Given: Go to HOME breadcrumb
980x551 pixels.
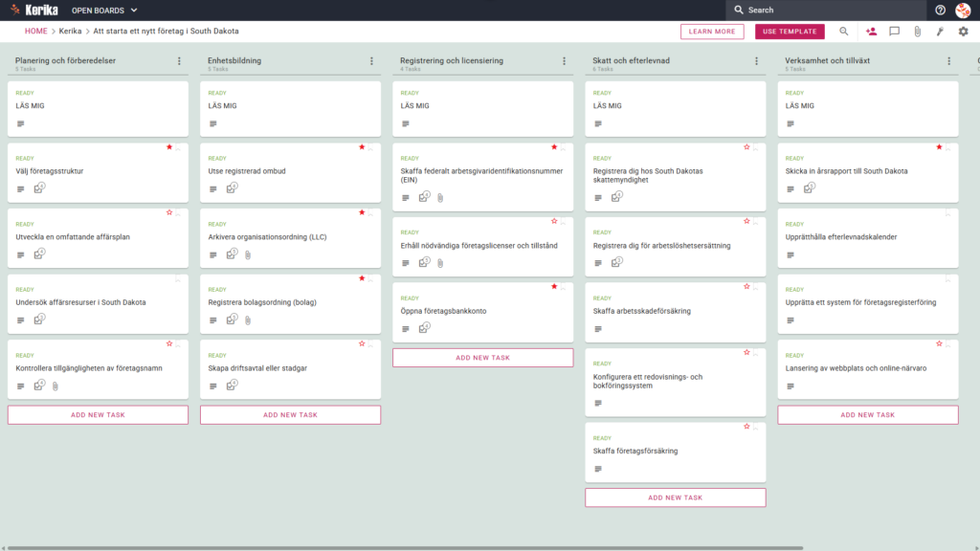Looking at the screenshot, I should pos(35,32).
